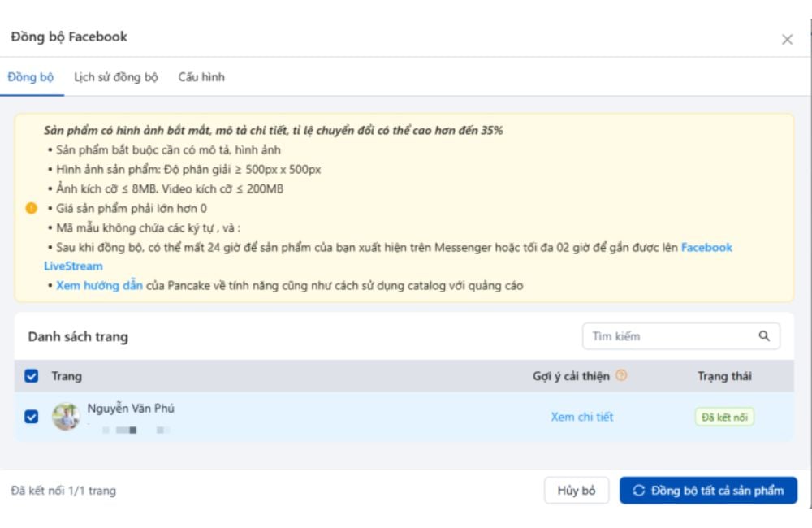Click the Trạng thái column header
Image resolution: width=812 pixels, height=528 pixels.
tap(724, 376)
